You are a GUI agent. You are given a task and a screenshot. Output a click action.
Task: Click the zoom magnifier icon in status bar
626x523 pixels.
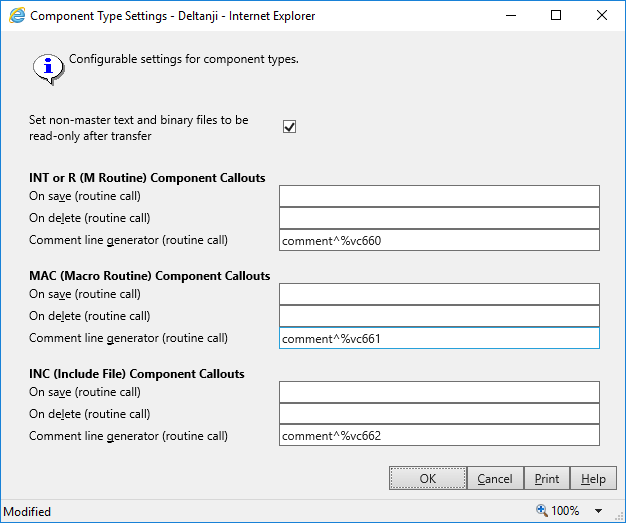(x=542, y=510)
